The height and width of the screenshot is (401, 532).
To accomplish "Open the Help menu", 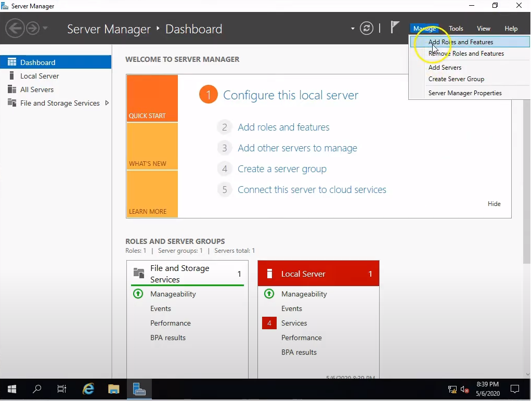I will 511,29.
